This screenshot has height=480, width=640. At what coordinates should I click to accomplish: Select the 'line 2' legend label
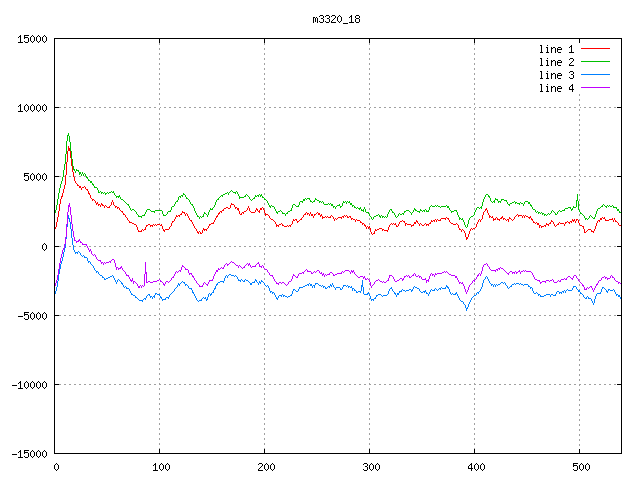(x=556, y=62)
